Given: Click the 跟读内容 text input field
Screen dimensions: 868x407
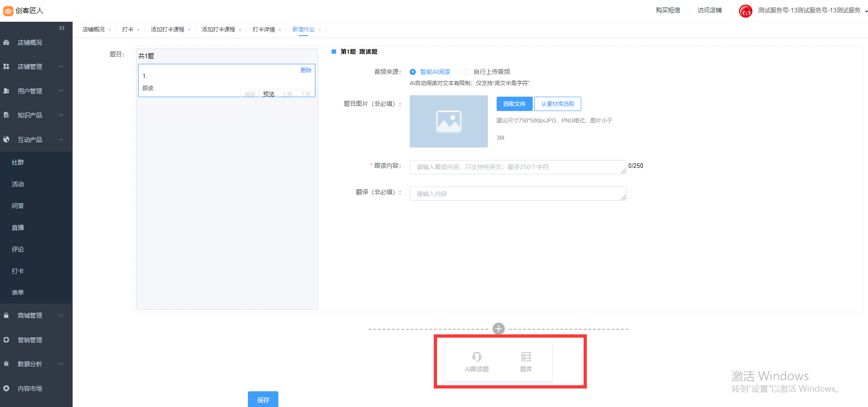Looking at the screenshot, I should (x=517, y=167).
